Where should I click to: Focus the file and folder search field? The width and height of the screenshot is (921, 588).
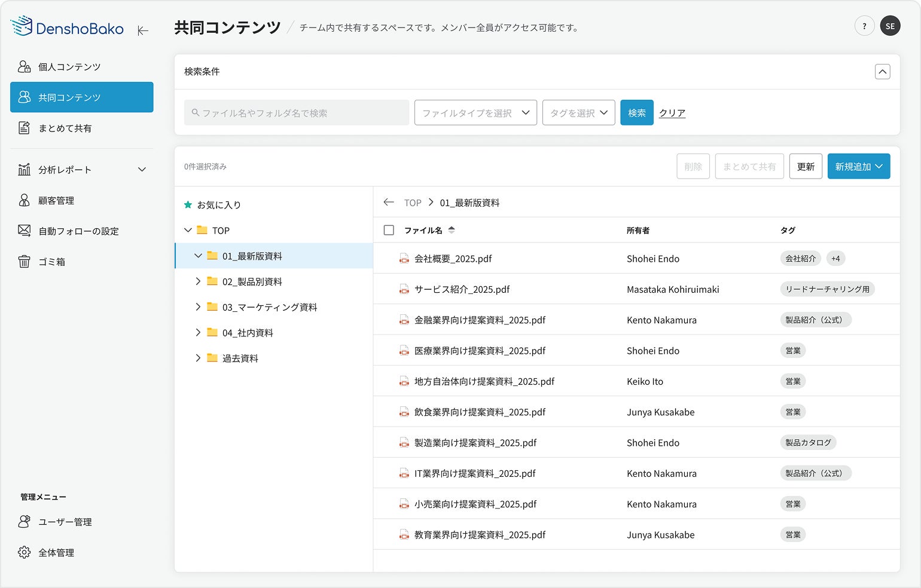point(297,113)
